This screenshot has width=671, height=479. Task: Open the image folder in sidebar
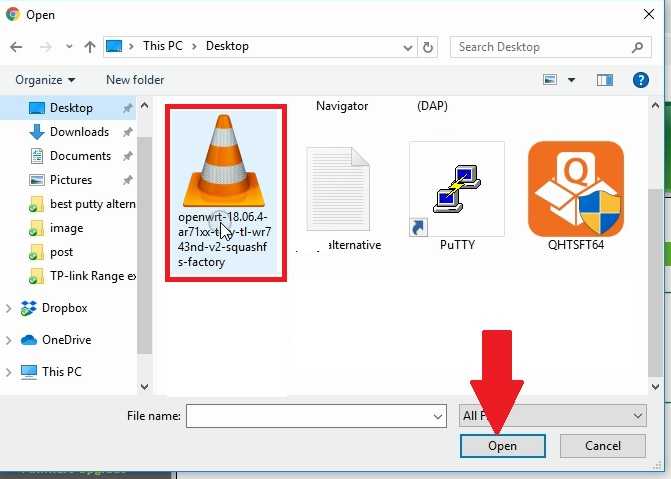[56, 228]
